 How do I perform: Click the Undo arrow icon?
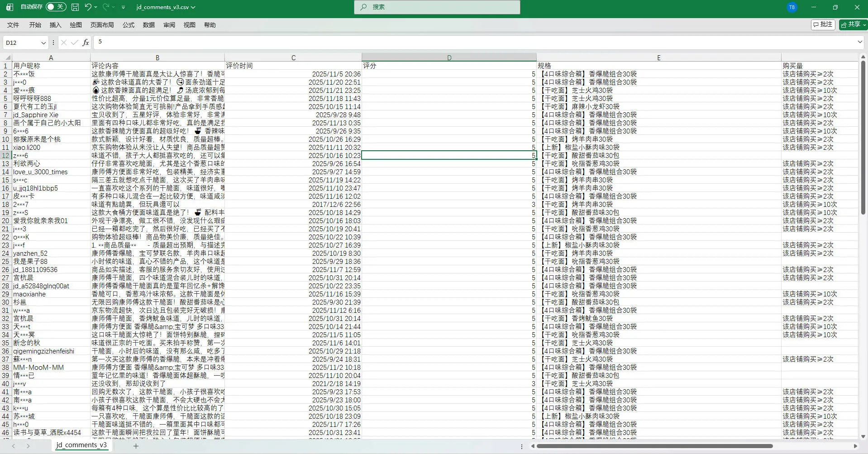(88, 7)
